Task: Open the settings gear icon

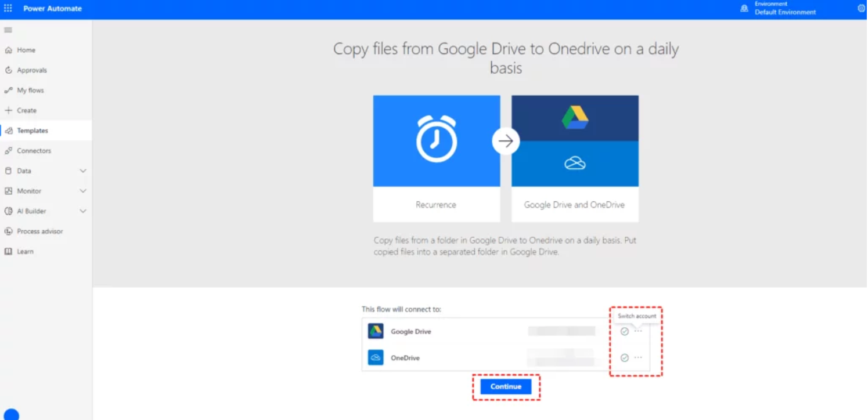Action: [861, 8]
